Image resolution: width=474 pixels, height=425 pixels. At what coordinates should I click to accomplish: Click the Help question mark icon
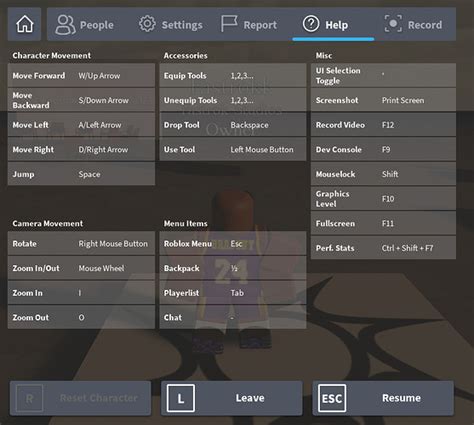(x=311, y=24)
